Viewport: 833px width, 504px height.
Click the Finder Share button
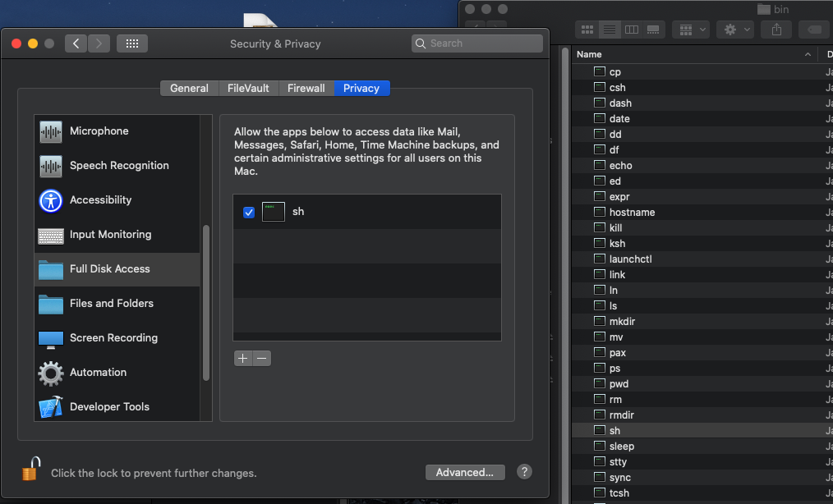coord(775,30)
